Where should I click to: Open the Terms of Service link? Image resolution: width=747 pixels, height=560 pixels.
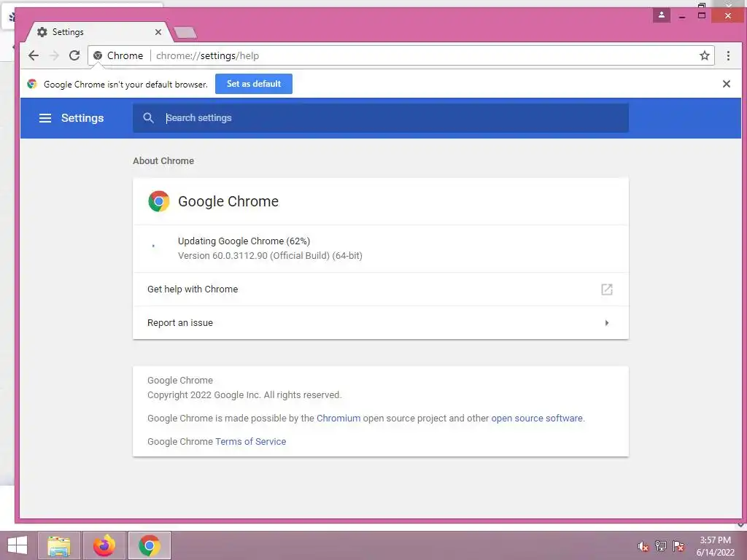point(251,441)
